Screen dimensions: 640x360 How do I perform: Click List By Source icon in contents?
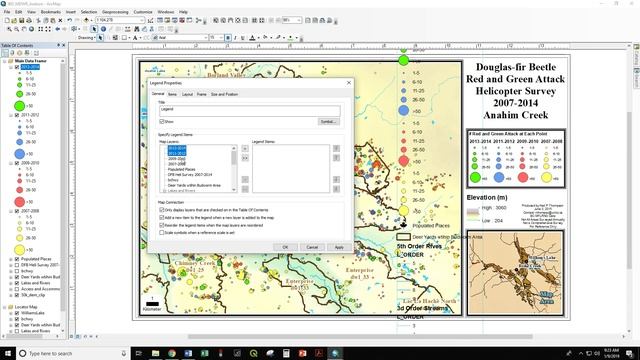[12, 53]
